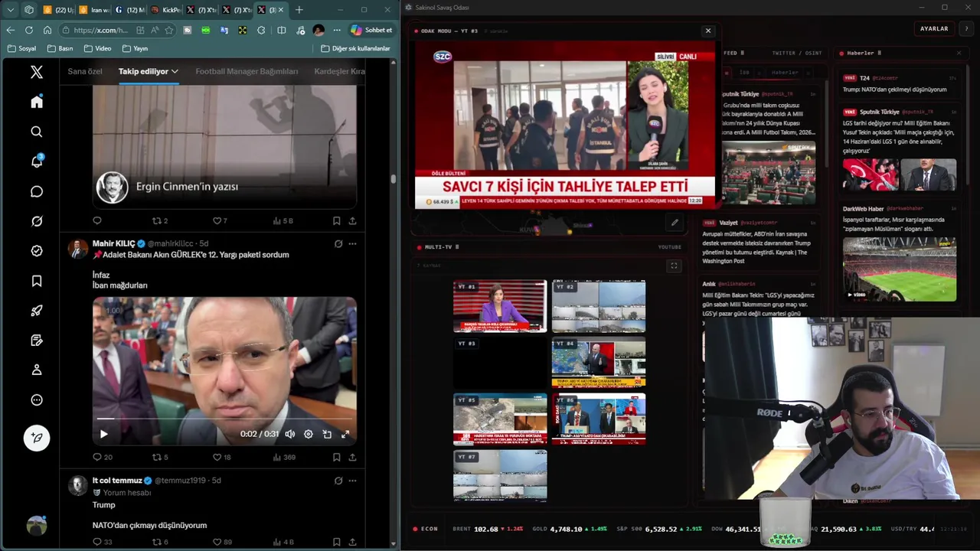Switch to Football Manager Bağımlıları tab
This screenshot has width=980, height=551.
click(247, 71)
